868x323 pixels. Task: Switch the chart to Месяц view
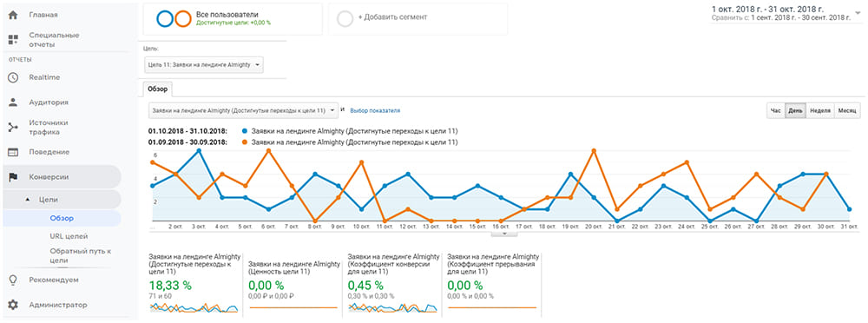point(847,111)
